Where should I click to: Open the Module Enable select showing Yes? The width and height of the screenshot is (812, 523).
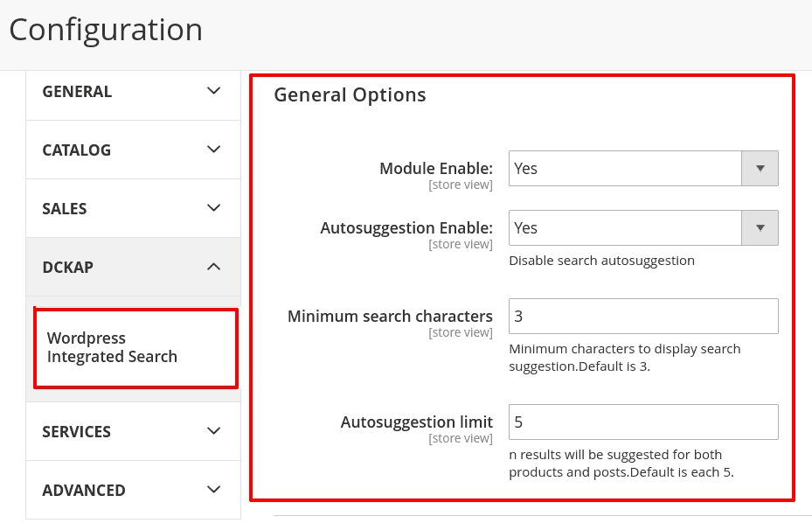625,169
